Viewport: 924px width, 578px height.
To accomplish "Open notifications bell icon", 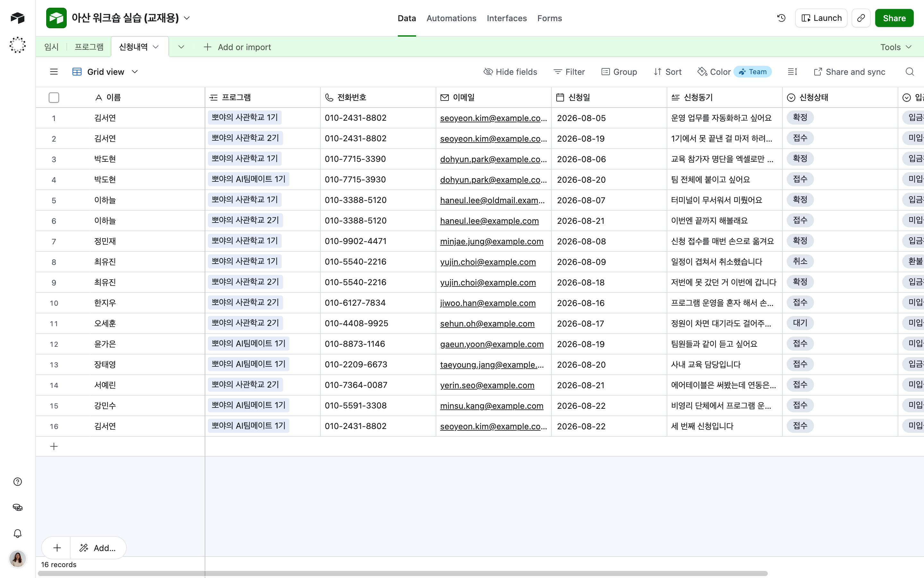I will pos(18,534).
